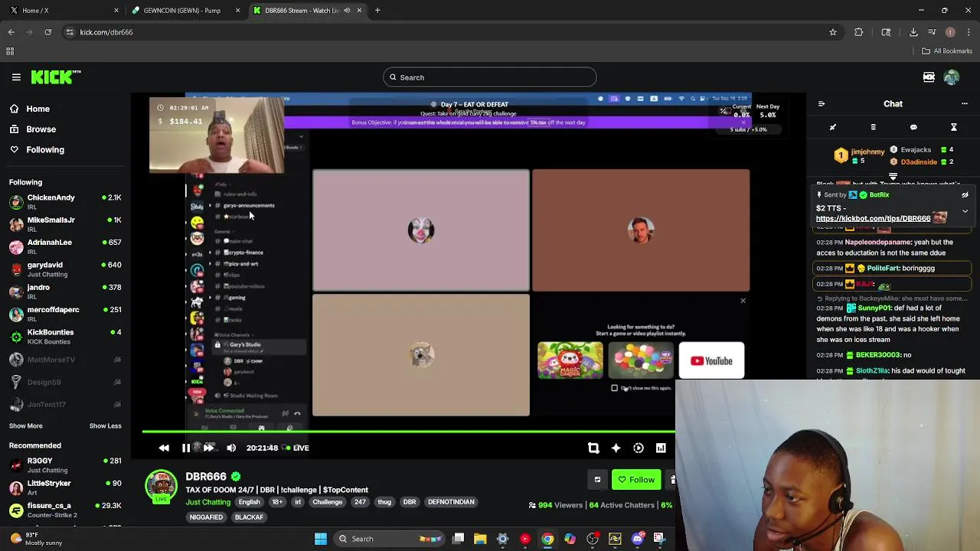The width and height of the screenshot is (980, 551).
Task: Open AdrianahLee channel in sidebar
Action: pyautogui.click(x=65, y=246)
